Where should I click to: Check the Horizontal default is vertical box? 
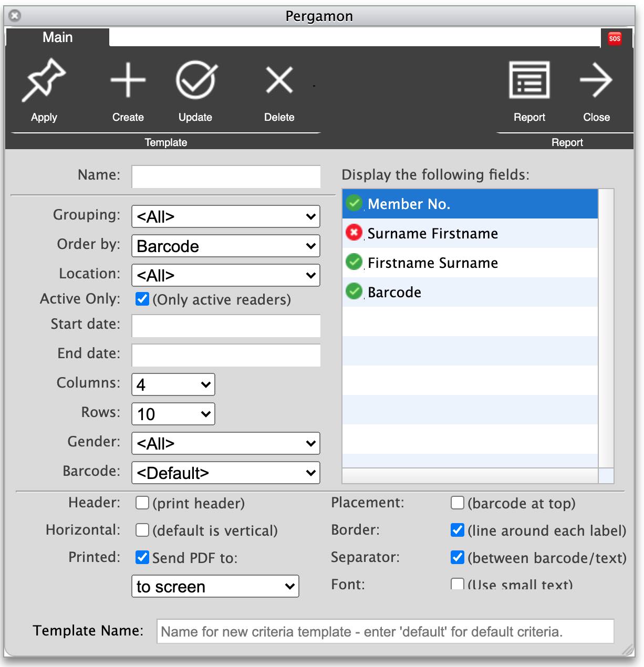[x=142, y=530]
